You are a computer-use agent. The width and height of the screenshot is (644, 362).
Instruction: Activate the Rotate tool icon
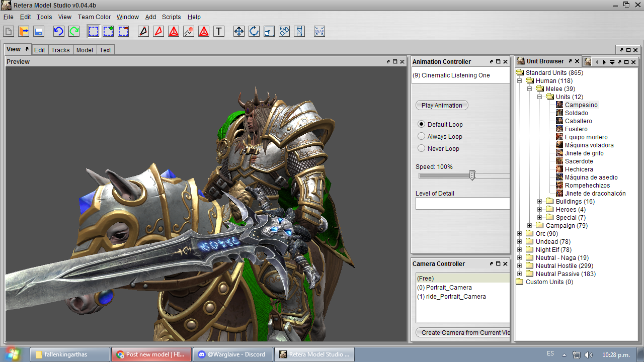(x=254, y=31)
